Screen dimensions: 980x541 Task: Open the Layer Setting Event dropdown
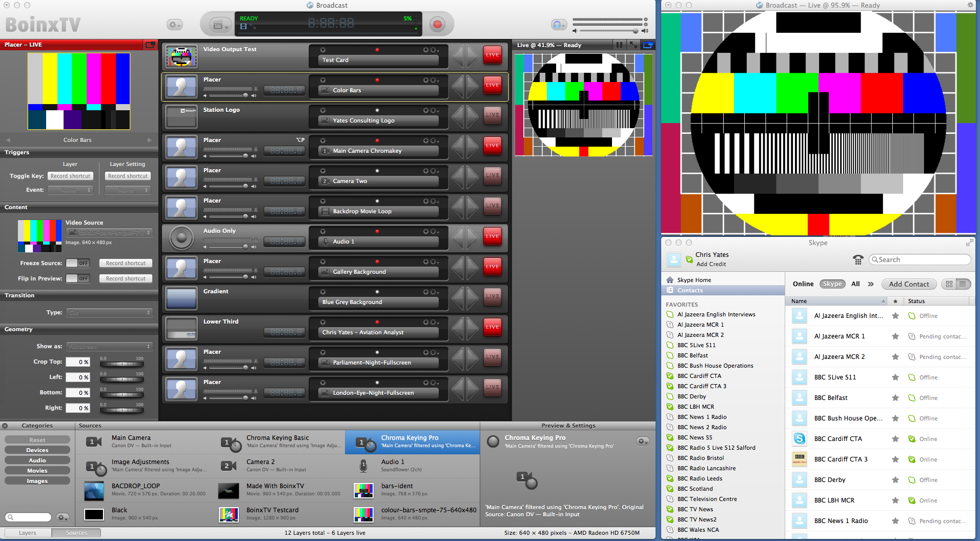[x=128, y=190]
